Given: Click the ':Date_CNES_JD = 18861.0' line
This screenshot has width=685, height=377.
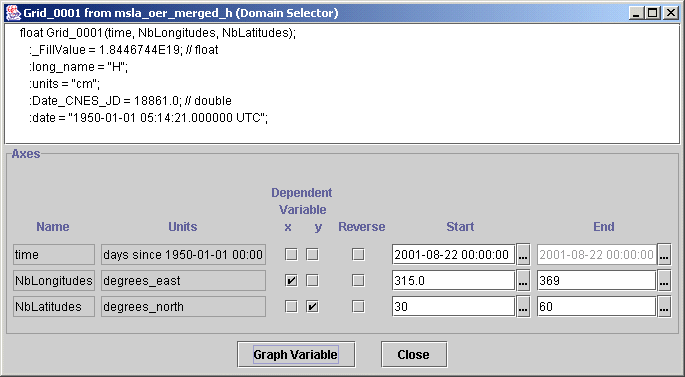Looking at the screenshot, I should (130, 101).
